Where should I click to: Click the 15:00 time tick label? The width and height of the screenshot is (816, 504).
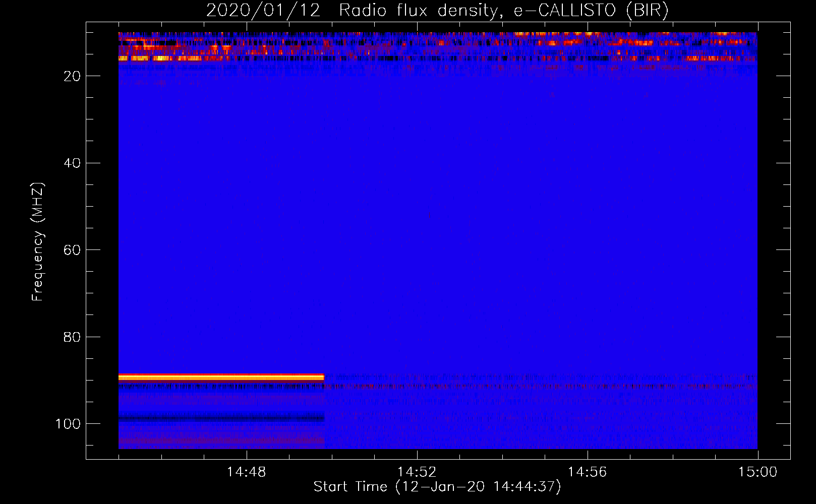tap(757, 472)
